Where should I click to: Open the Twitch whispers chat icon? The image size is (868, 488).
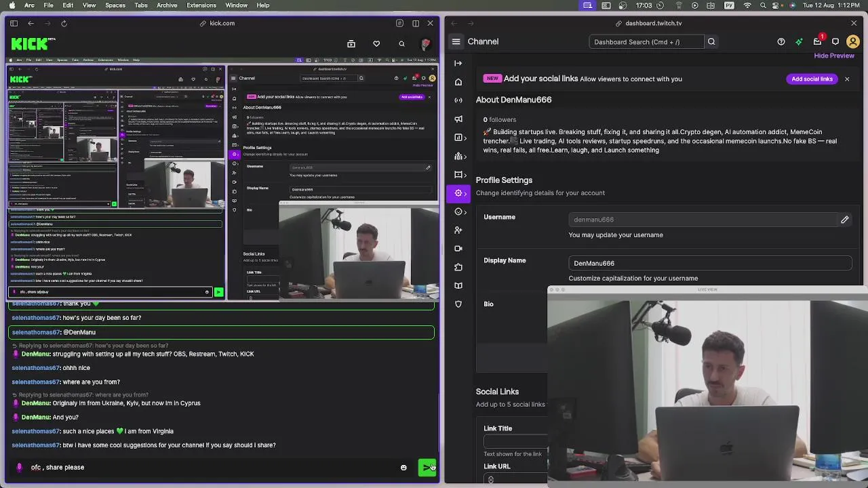835,42
